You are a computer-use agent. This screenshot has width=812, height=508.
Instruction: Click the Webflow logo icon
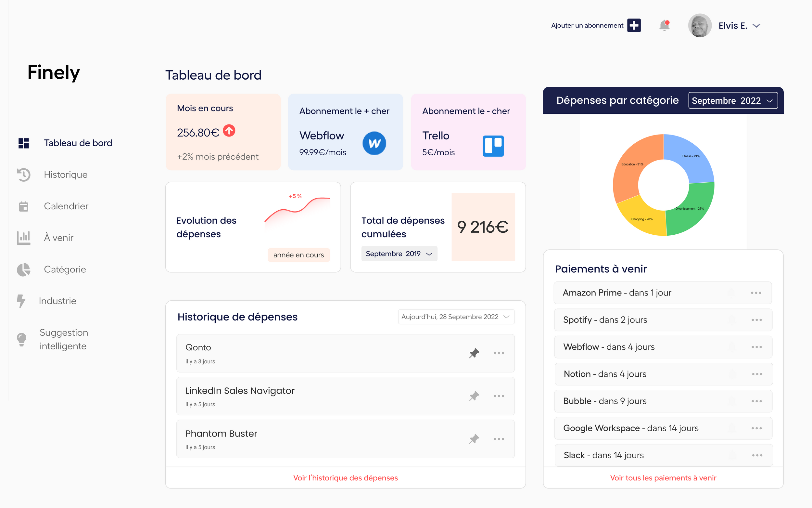pyautogui.click(x=374, y=143)
